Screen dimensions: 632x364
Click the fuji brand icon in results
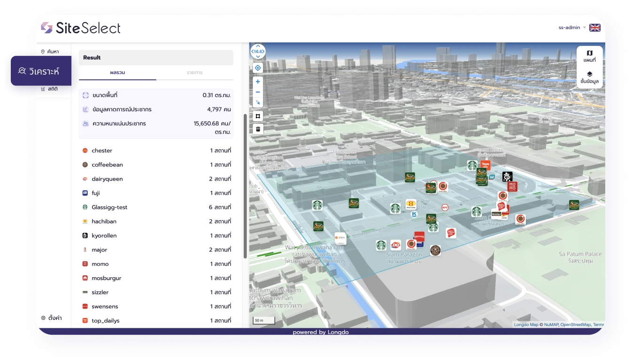coord(85,193)
